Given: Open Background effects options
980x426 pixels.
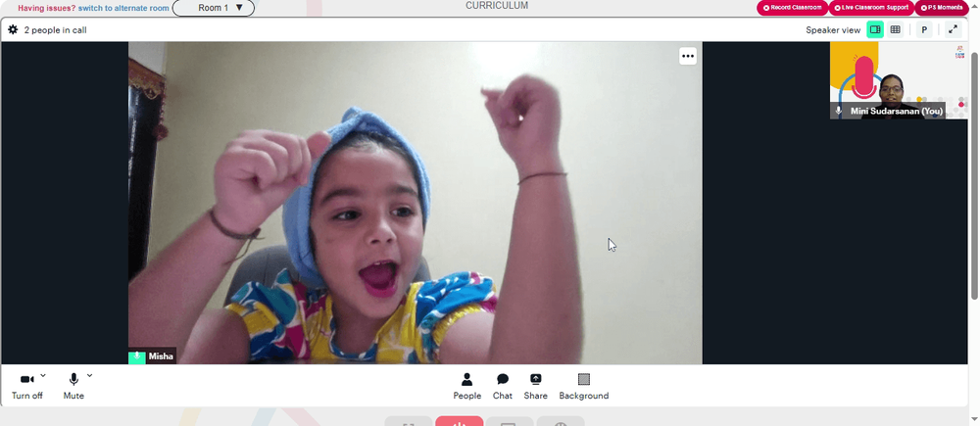Looking at the screenshot, I should (584, 387).
